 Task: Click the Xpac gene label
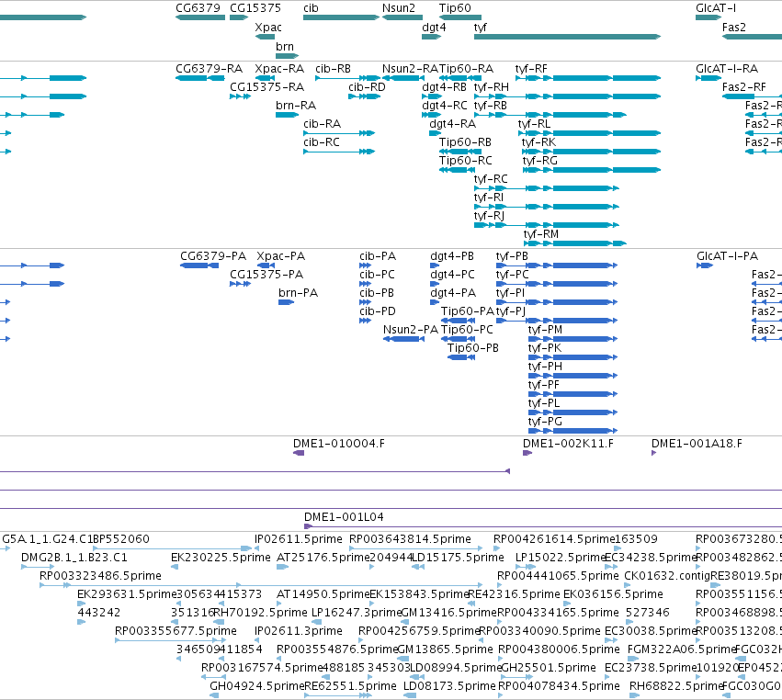(268, 28)
